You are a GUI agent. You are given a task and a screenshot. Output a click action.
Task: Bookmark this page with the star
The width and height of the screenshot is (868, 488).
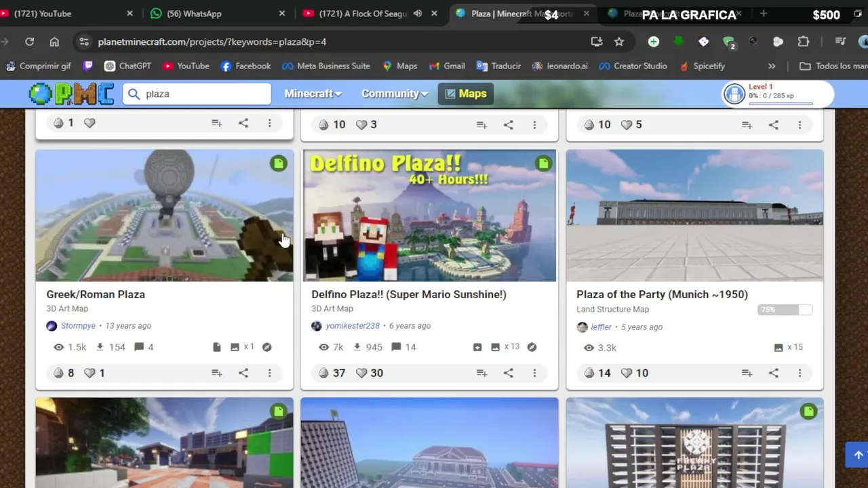click(x=619, y=41)
